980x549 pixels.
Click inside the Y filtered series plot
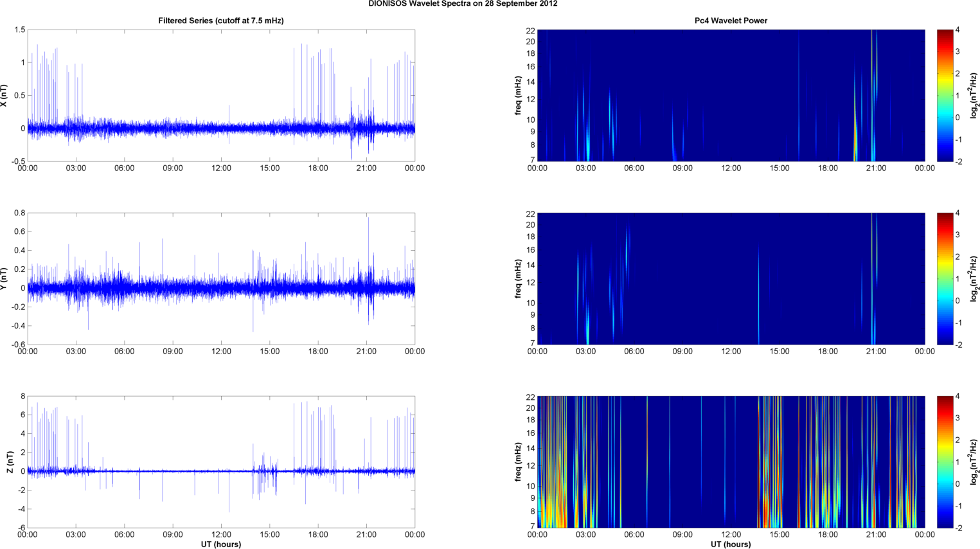click(x=220, y=278)
